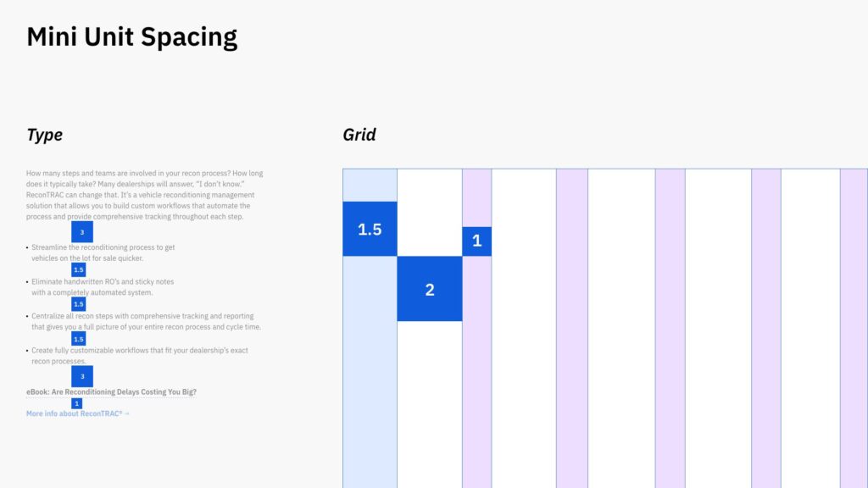Select the 1.5 marker above the Eliminate handwritten bullet
The width and height of the screenshot is (868, 488).
[x=79, y=270]
